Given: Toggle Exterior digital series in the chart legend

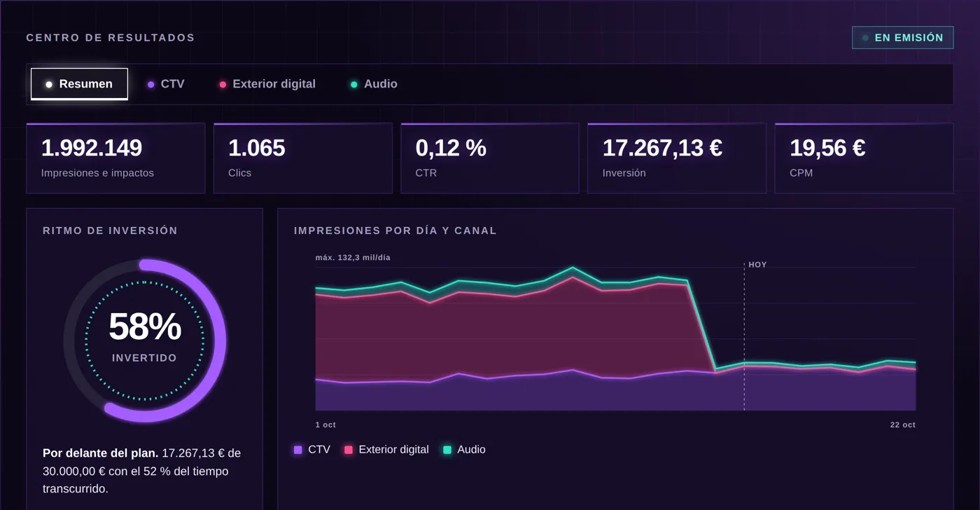Looking at the screenshot, I should click(x=386, y=450).
